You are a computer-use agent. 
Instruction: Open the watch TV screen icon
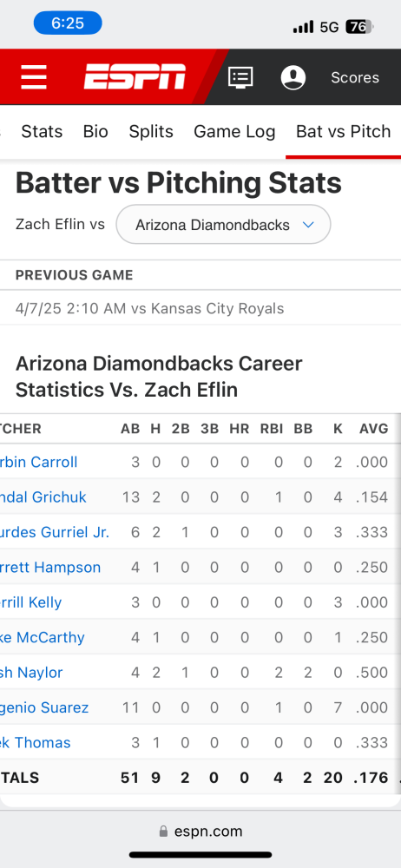point(240,77)
